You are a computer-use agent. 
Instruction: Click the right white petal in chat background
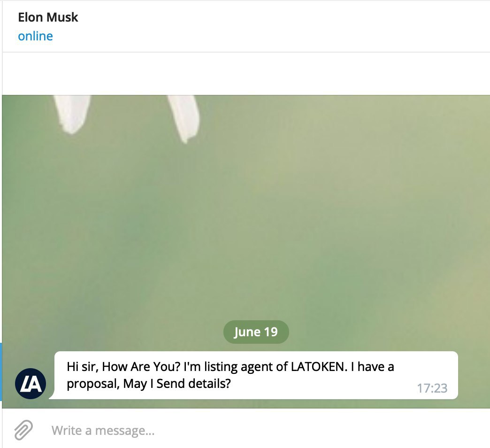click(x=184, y=118)
